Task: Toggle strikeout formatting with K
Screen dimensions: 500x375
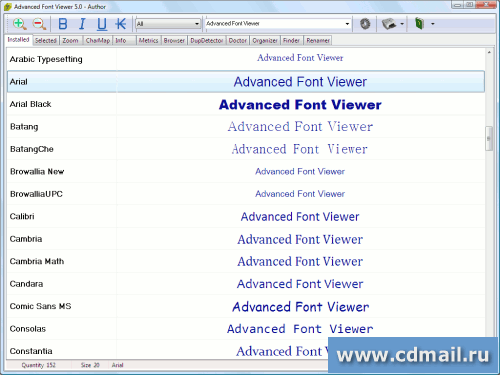Action: tap(121, 24)
